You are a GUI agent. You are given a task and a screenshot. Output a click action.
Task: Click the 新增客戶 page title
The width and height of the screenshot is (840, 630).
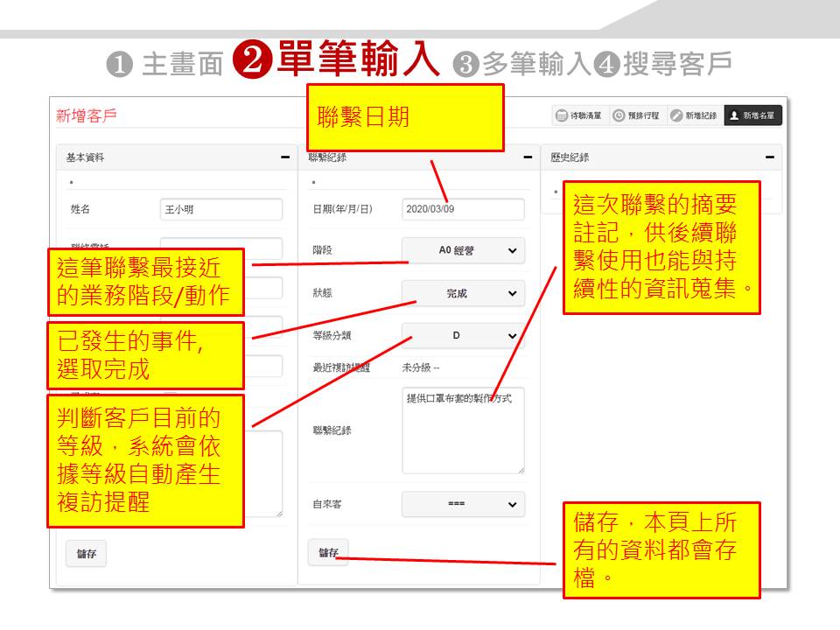click(x=87, y=115)
